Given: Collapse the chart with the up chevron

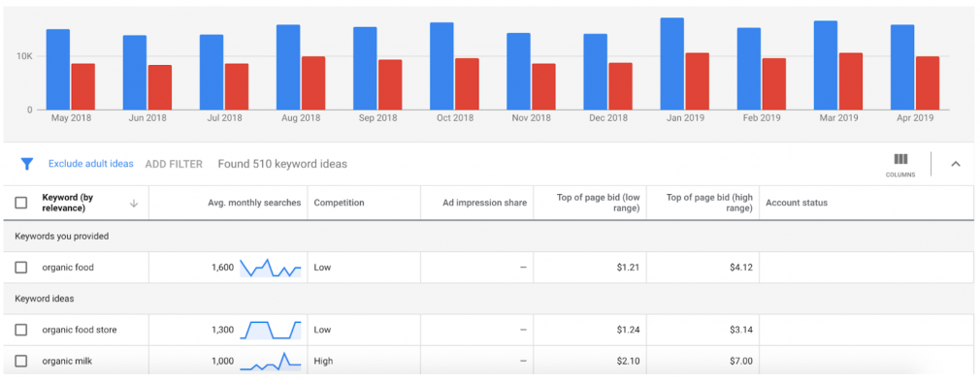Looking at the screenshot, I should 956,164.
